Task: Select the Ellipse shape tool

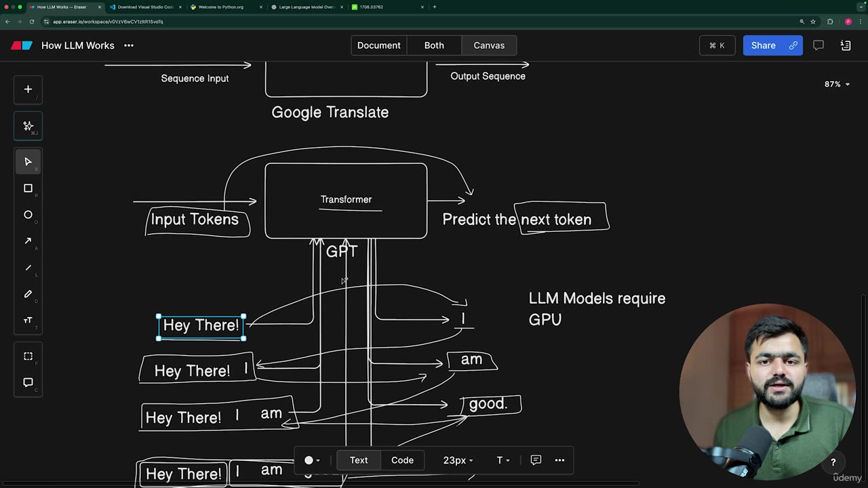Action: [28, 215]
